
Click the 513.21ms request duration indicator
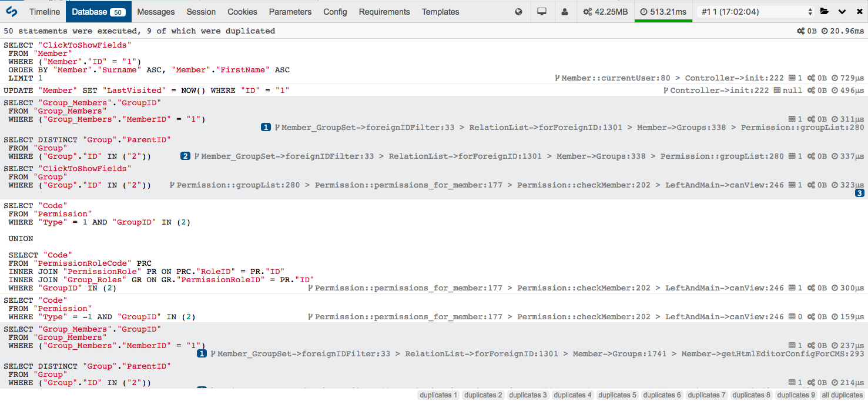[x=663, y=12]
